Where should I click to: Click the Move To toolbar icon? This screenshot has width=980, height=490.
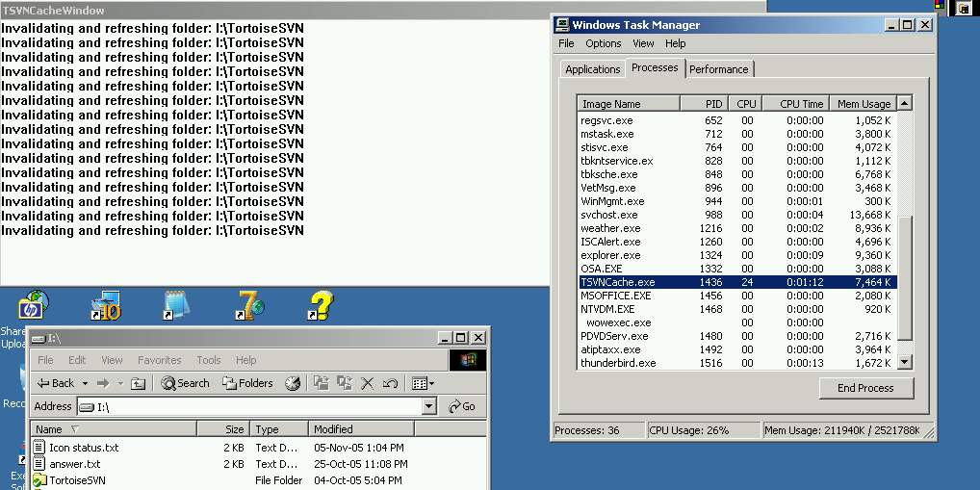(x=322, y=383)
